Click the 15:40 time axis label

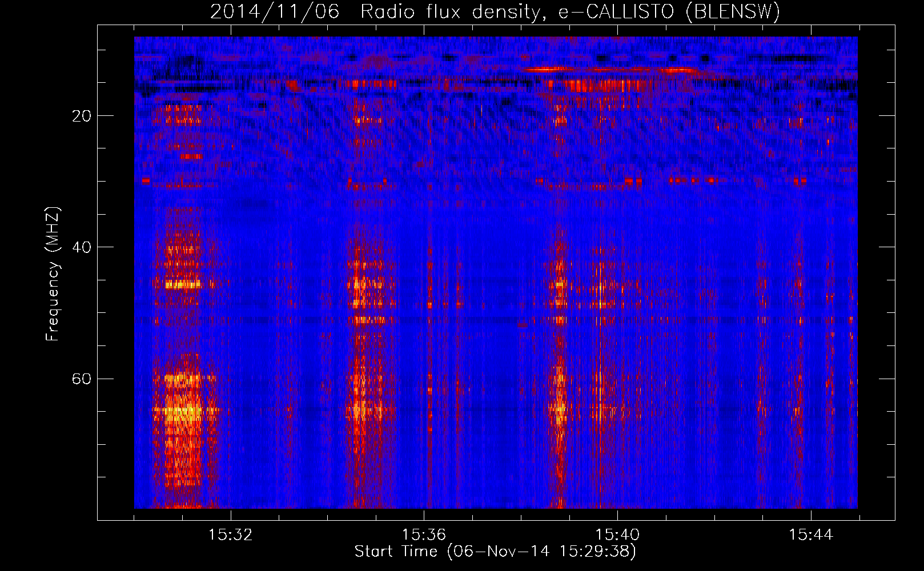click(617, 535)
